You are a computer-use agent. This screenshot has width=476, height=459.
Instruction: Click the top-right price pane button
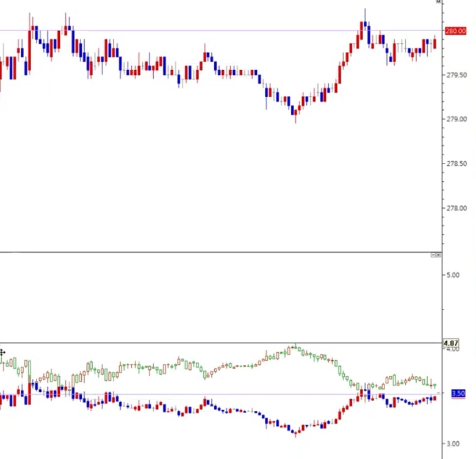438,2
